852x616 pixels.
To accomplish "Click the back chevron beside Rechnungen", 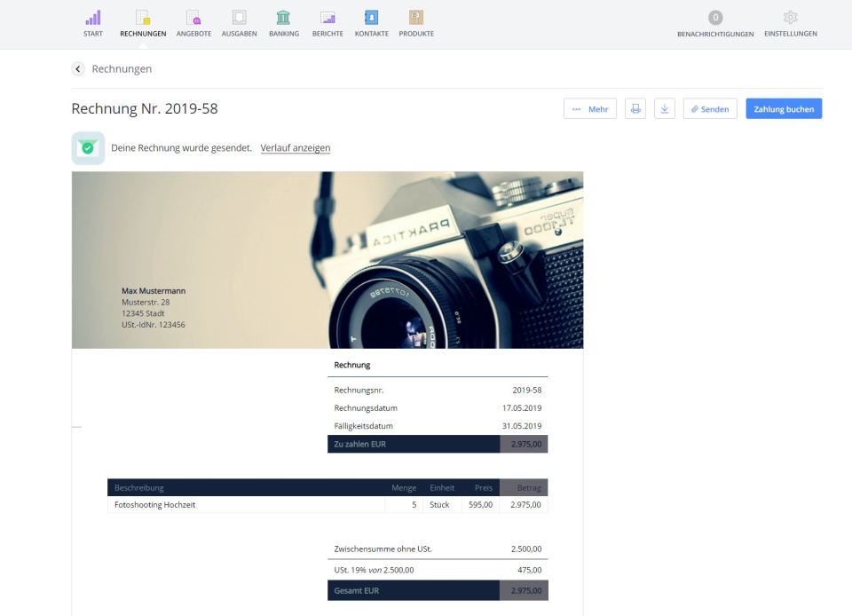I will click(x=78, y=68).
